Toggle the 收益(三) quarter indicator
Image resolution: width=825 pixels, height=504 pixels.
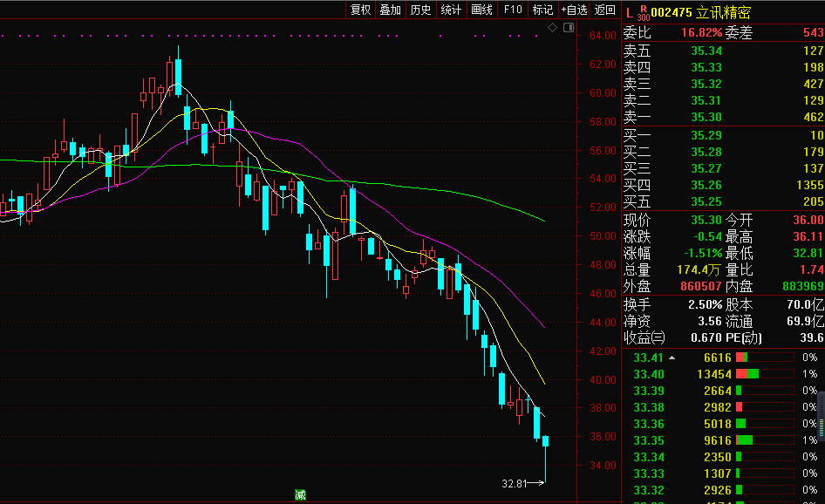(x=644, y=337)
